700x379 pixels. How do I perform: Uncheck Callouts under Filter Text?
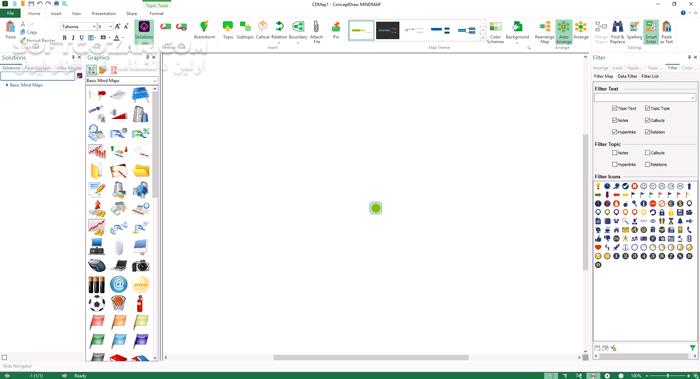click(x=647, y=120)
